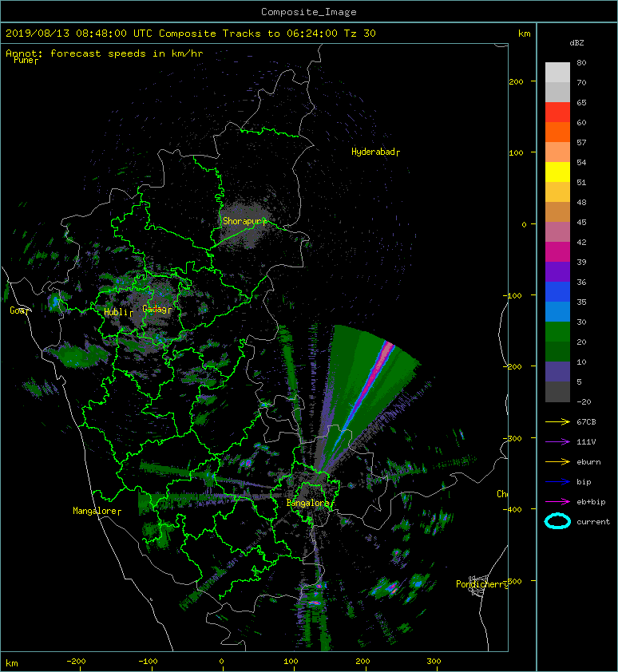Viewport: 618px width, 672px height.
Task: Click the Pondicherry city label
Action: [x=481, y=584]
